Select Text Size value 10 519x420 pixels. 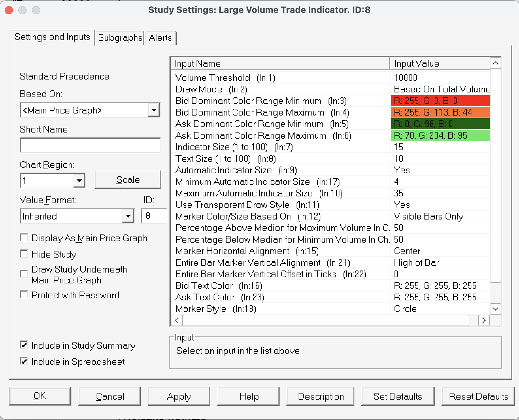(398, 159)
